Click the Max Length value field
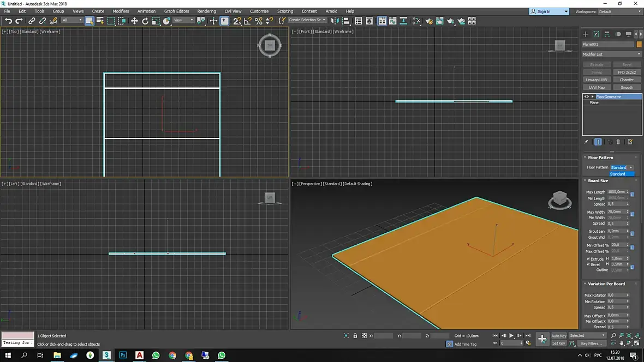The width and height of the screenshot is (644, 362). pyautogui.click(x=616, y=192)
